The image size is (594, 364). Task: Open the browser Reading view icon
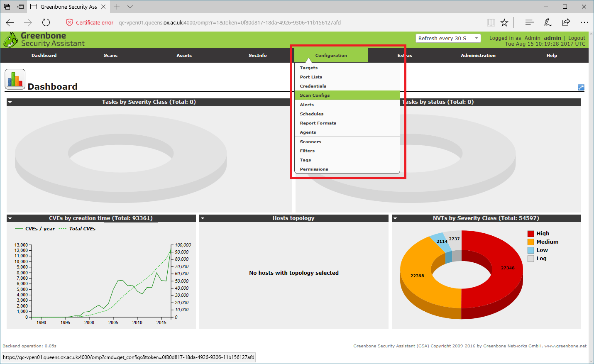point(491,22)
